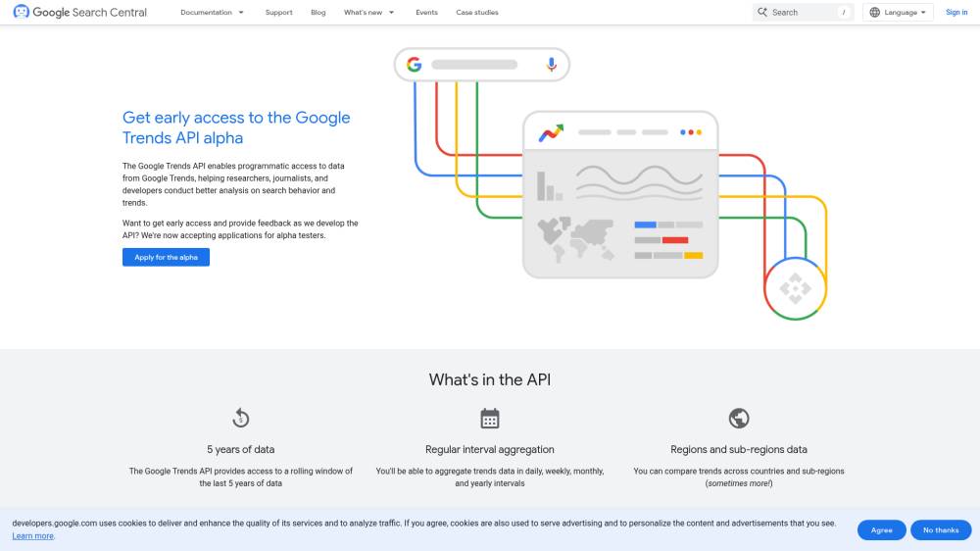Click the rolling-history icon above 5 years of data
Viewport: 980px width, 551px height.
(241, 418)
